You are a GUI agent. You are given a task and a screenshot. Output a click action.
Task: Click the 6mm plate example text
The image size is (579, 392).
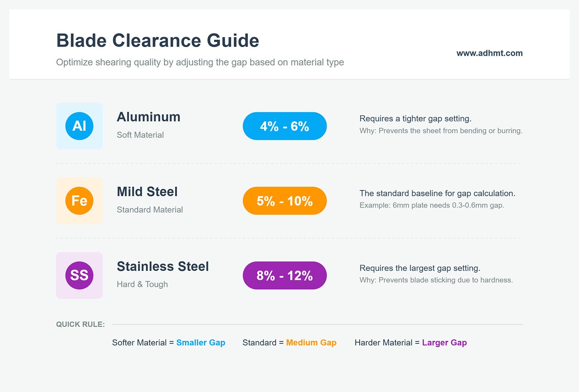pos(432,205)
